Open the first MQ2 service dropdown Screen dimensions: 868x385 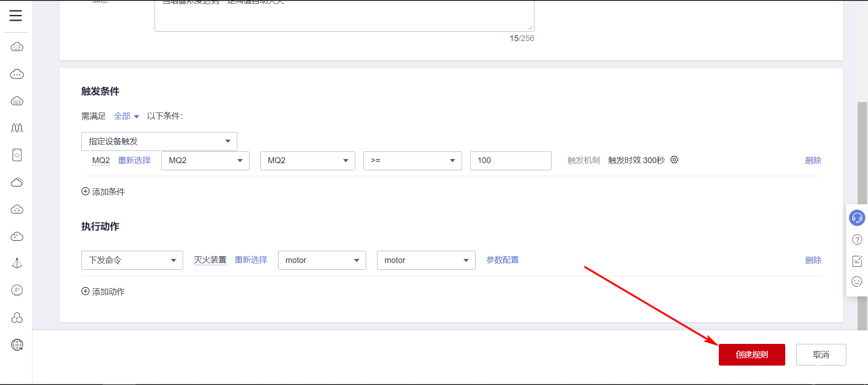click(x=205, y=161)
